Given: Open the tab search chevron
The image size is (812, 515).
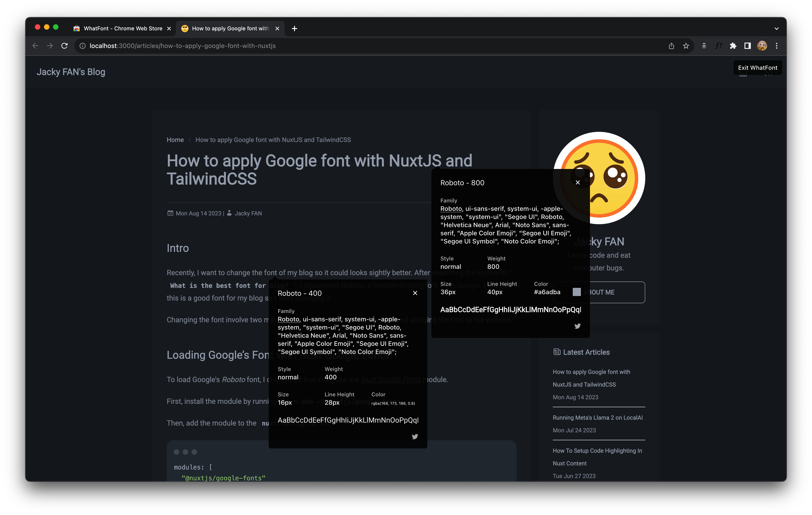Looking at the screenshot, I should pos(776,28).
